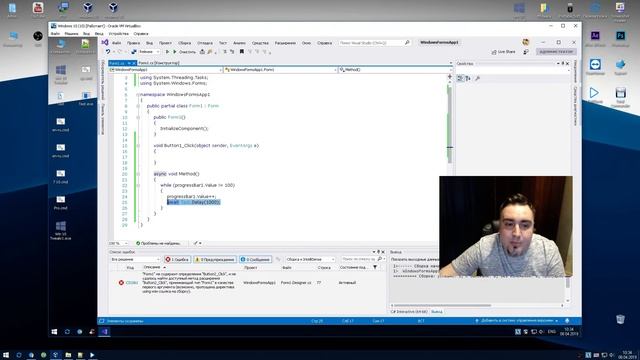Click the filter funnel icon in Error List header
This screenshot has height=360, width=640.
click(375, 267)
